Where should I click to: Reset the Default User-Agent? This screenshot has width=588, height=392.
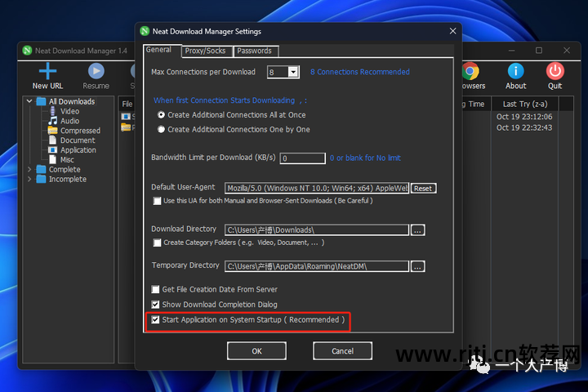coord(423,189)
